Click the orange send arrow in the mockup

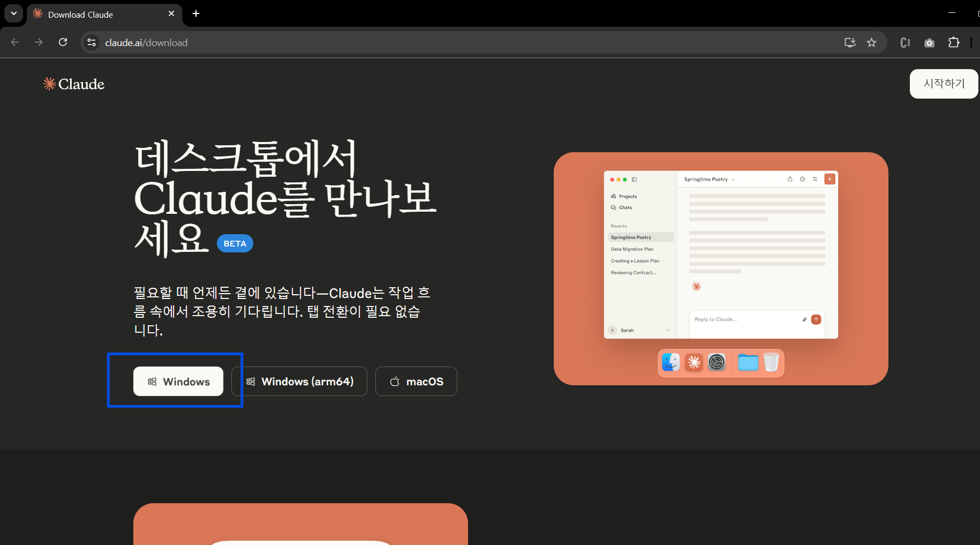[x=816, y=319]
